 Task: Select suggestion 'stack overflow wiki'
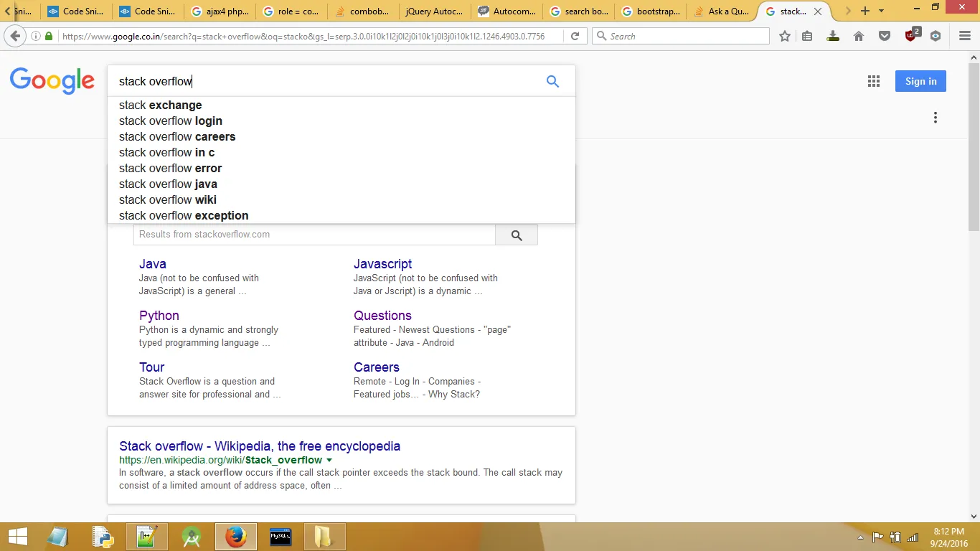coord(341,199)
